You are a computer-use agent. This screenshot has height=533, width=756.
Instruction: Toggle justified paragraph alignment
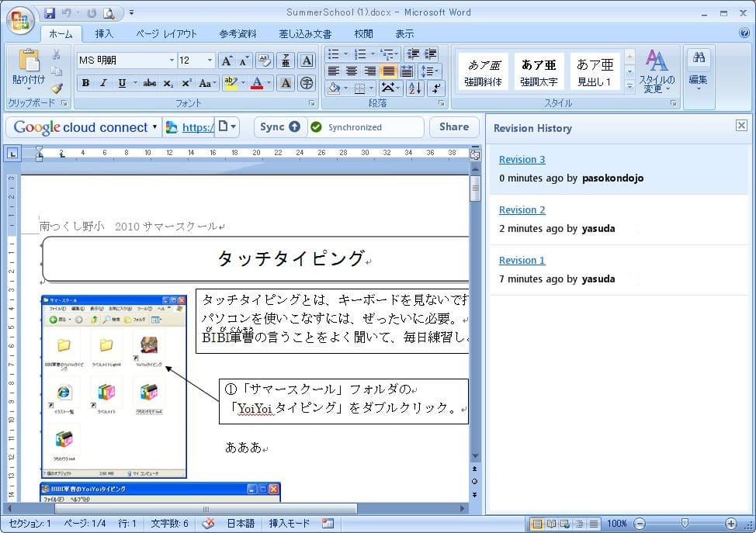(389, 71)
